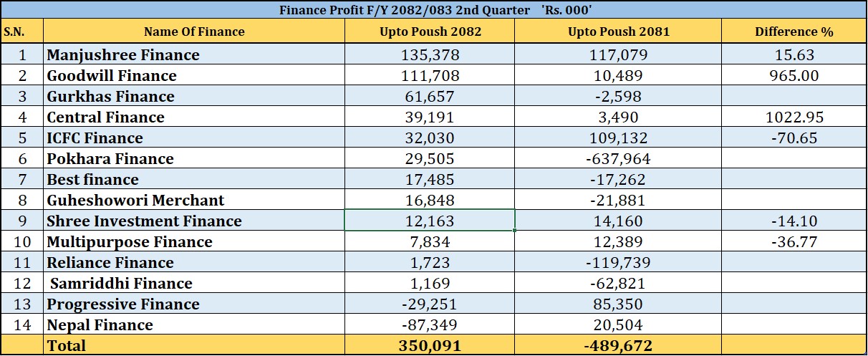This screenshot has width=868, height=356.
Task: Select the Gurkhas Finance 61,657 cell
Action: coord(430,97)
